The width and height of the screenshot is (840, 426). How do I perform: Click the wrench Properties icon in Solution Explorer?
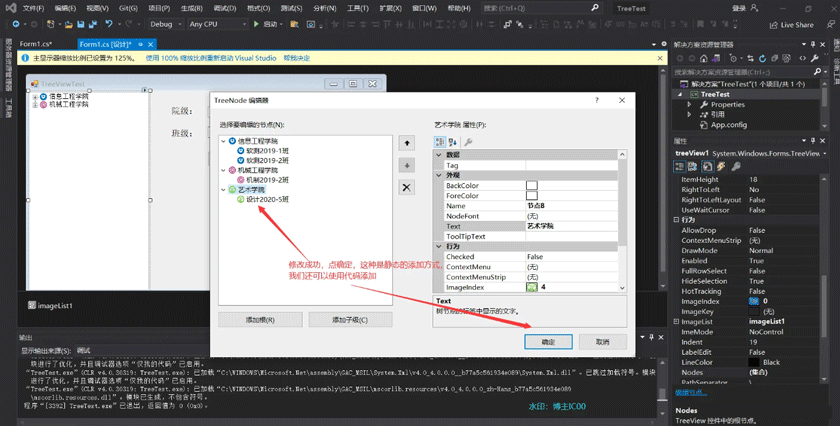[815, 58]
